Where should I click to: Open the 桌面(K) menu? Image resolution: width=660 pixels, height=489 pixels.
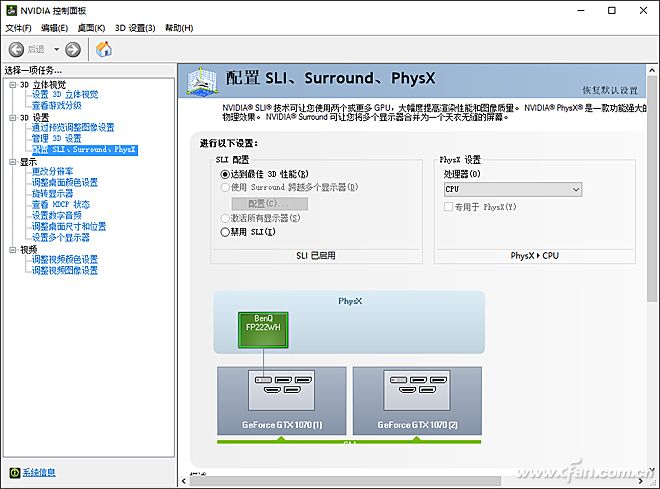pyautogui.click(x=91, y=28)
